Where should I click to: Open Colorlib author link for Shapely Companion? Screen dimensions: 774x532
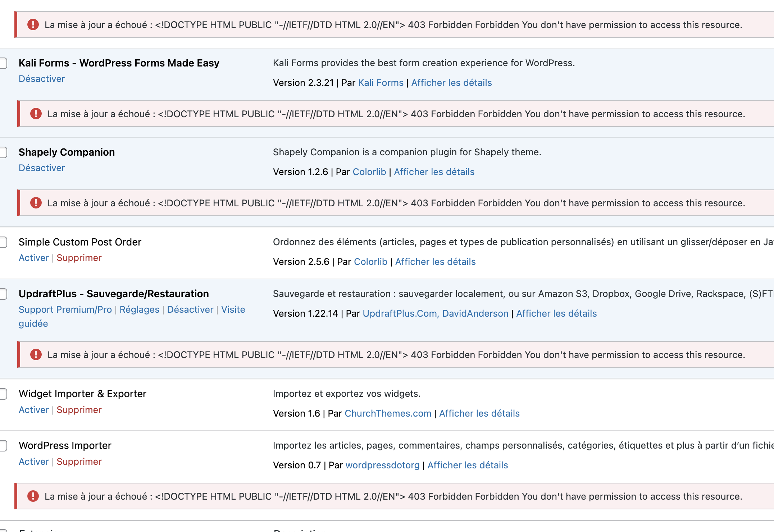coord(369,172)
